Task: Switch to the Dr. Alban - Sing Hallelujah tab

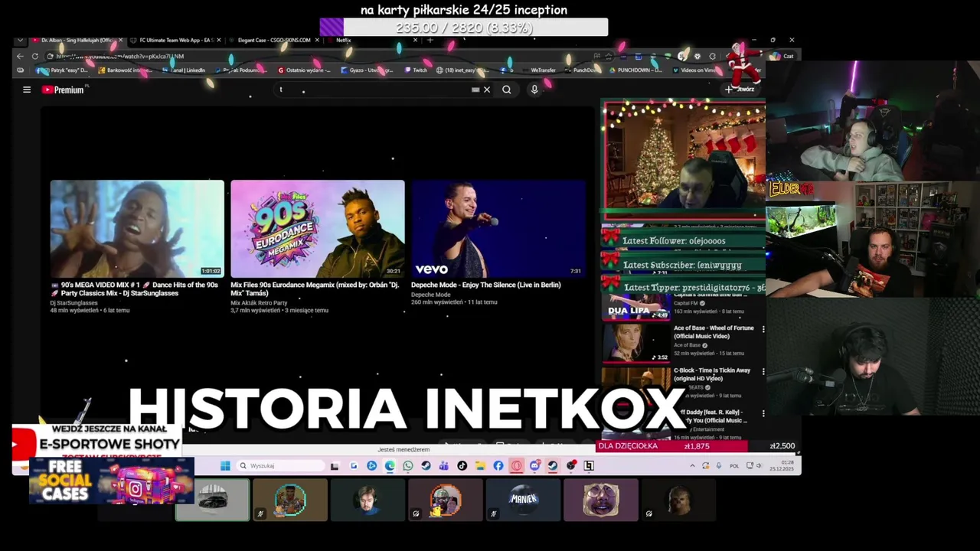Action: [x=77, y=40]
